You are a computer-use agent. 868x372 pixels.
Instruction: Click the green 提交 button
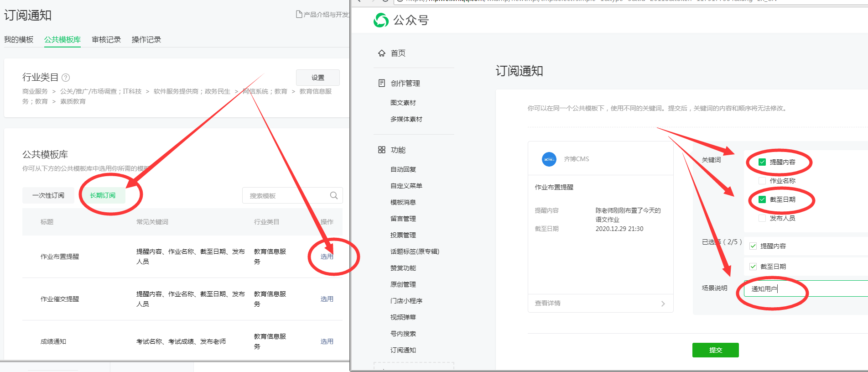coord(715,350)
